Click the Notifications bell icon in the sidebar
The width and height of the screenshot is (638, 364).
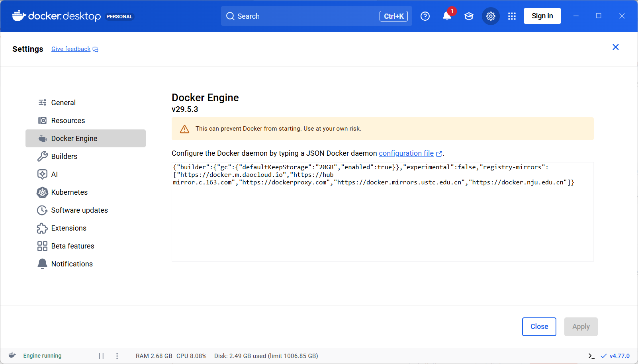click(x=42, y=264)
